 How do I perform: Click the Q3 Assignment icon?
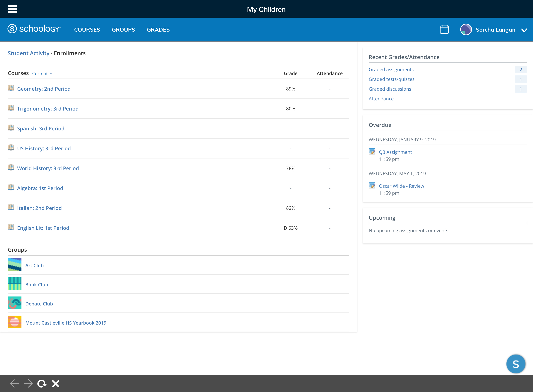(x=372, y=151)
